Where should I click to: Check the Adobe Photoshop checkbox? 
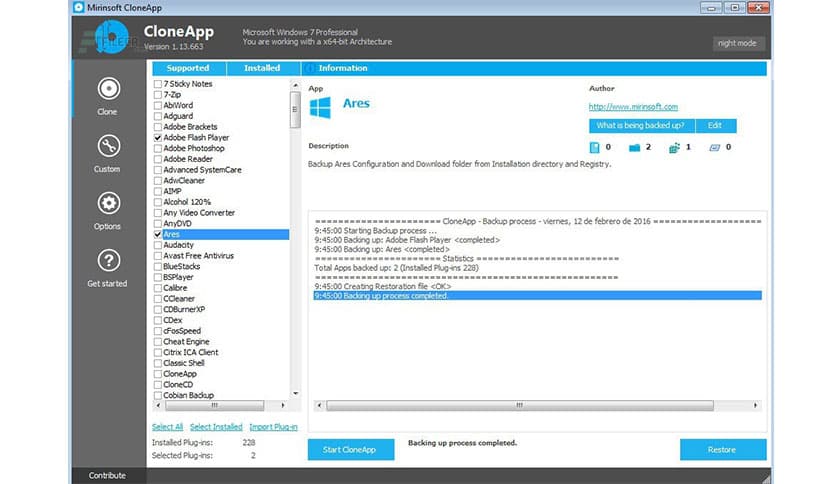click(x=158, y=148)
